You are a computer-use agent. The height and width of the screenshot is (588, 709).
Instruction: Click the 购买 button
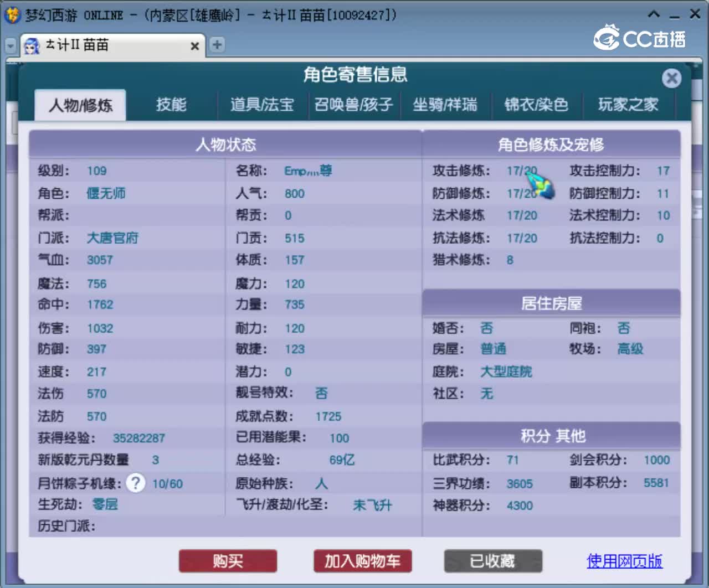(x=228, y=561)
